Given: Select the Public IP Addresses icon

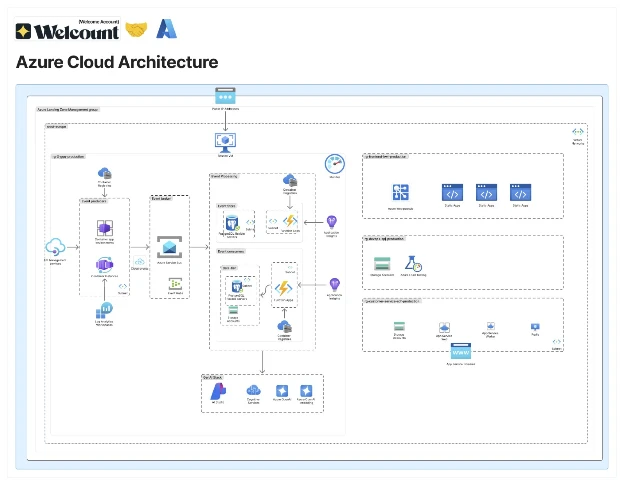Looking at the screenshot, I should point(225,96).
